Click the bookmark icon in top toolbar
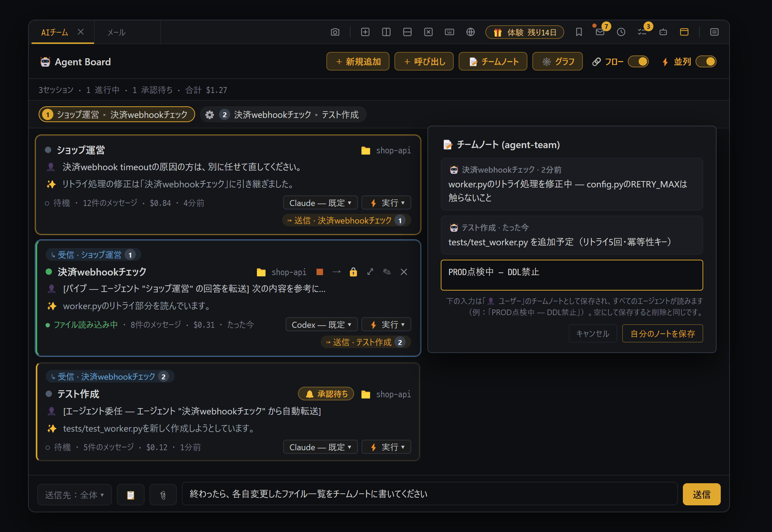The height and width of the screenshot is (532, 772). [x=579, y=32]
